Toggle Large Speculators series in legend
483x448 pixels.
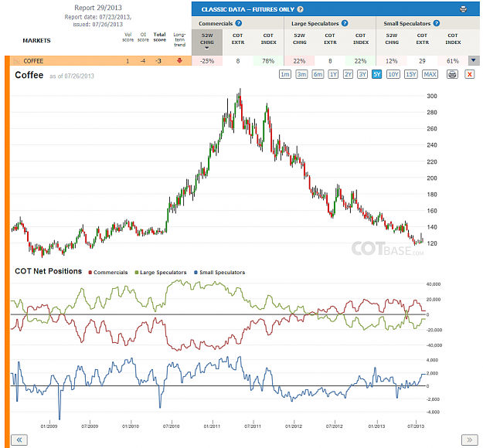point(161,272)
